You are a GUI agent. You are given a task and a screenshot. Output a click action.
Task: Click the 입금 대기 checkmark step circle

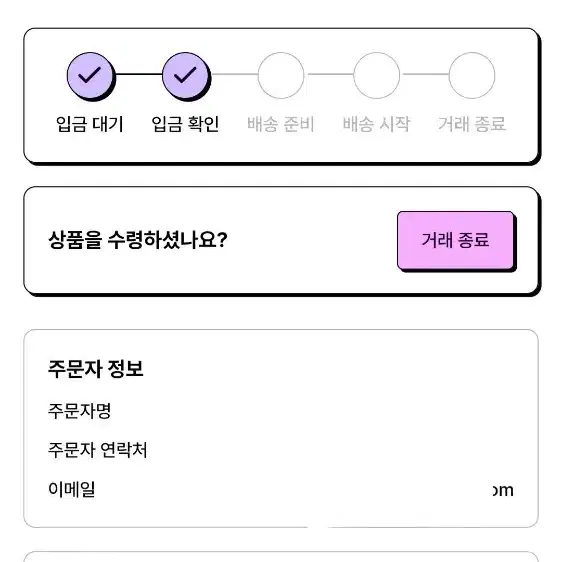(91, 76)
